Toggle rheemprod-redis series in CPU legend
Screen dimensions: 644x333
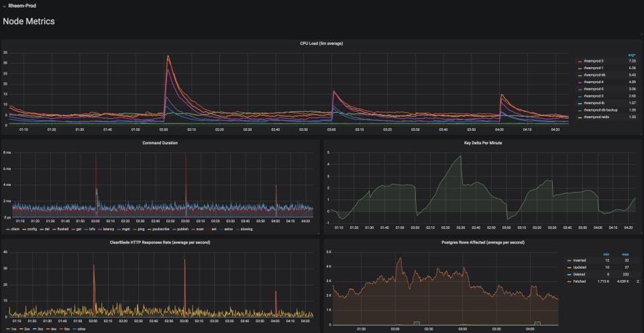[x=596, y=117]
